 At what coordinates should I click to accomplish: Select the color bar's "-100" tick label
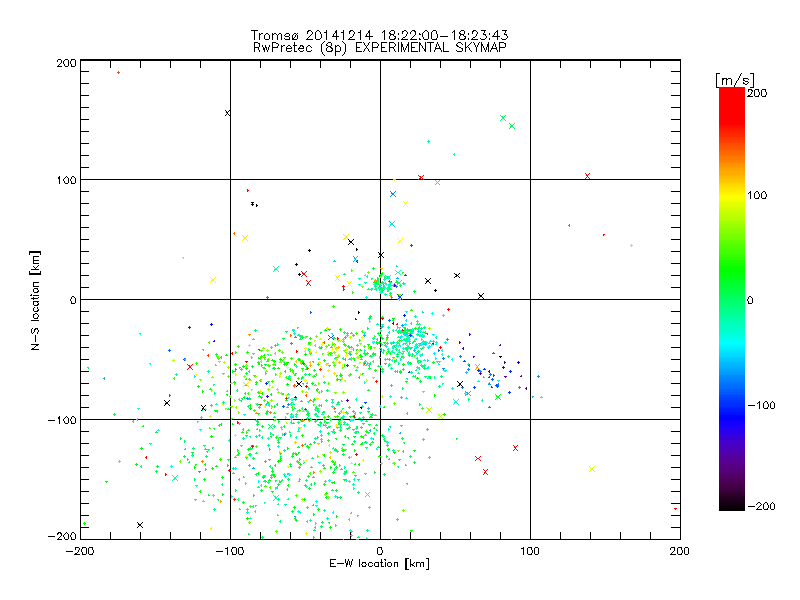point(762,406)
